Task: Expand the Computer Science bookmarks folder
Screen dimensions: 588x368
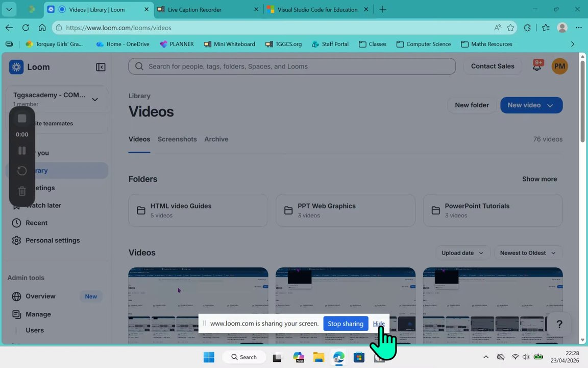Action: [x=423, y=44]
